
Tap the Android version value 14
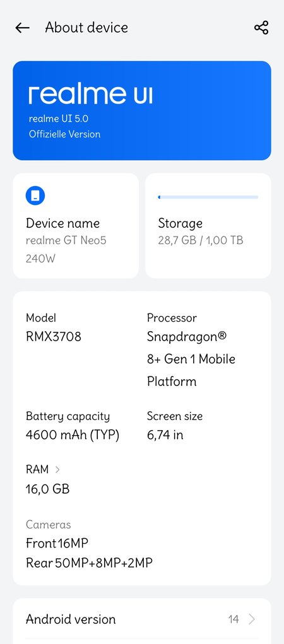click(234, 619)
